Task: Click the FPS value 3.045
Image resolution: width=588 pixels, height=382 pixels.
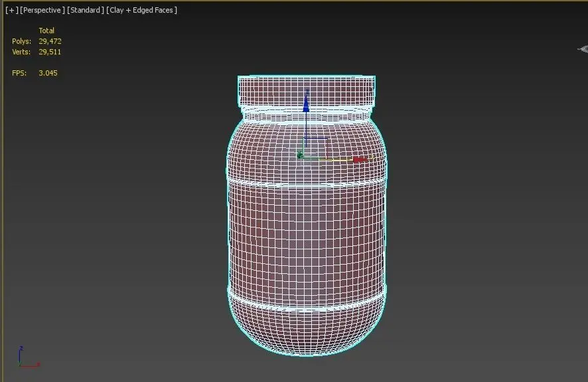Action: [x=48, y=73]
